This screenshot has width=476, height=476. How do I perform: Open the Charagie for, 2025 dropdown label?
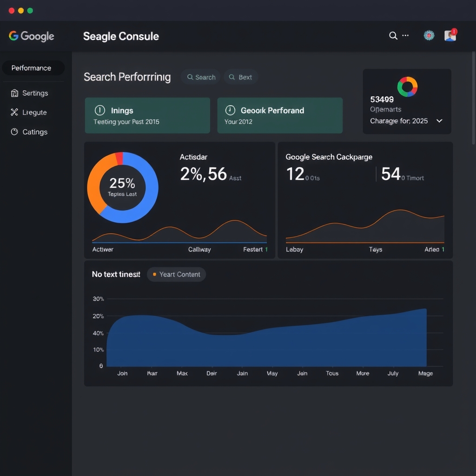[x=399, y=121]
